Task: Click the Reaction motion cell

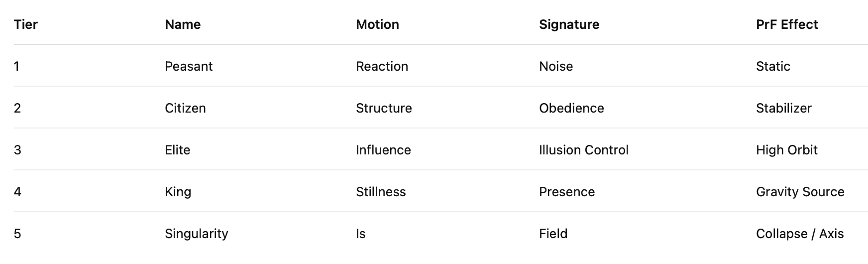Action: pos(382,66)
